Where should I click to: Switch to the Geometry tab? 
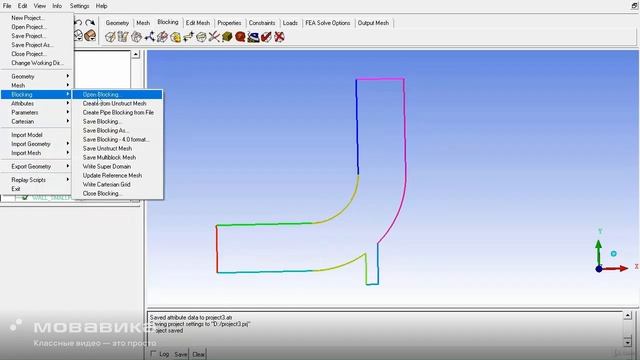click(x=117, y=23)
